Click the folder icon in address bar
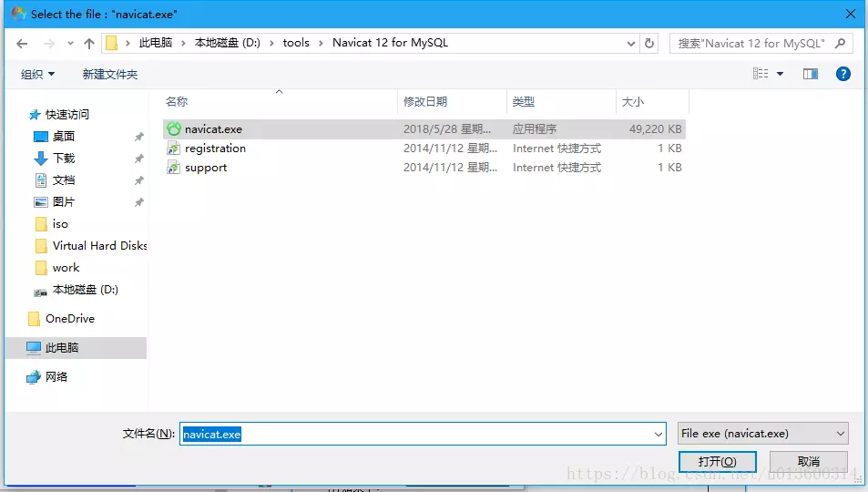This screenshot has height=492, width=868. [111, 43]
